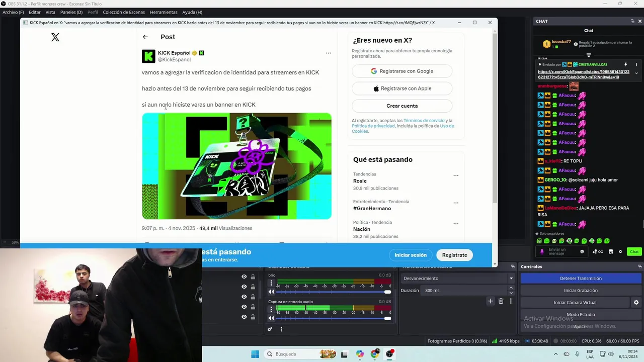Open the three-dot menu on KICK Español post
This screenshot has width=644, height=362.
328,53
